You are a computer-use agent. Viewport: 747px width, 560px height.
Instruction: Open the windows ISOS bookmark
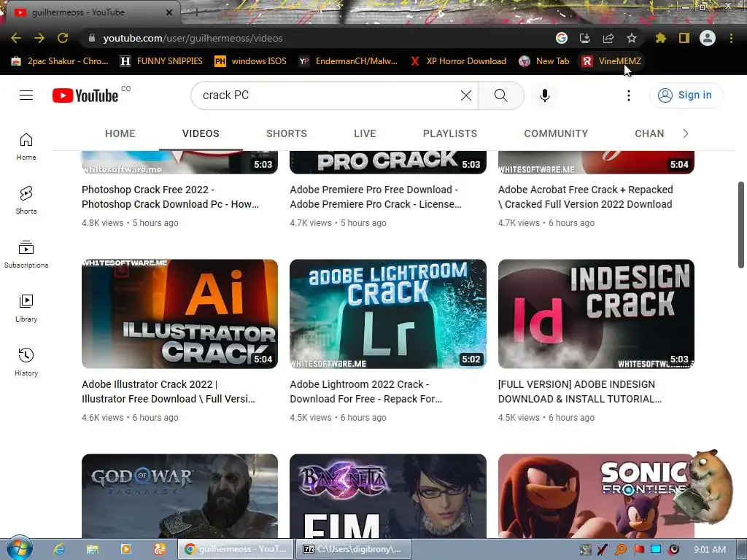(251, 61)
